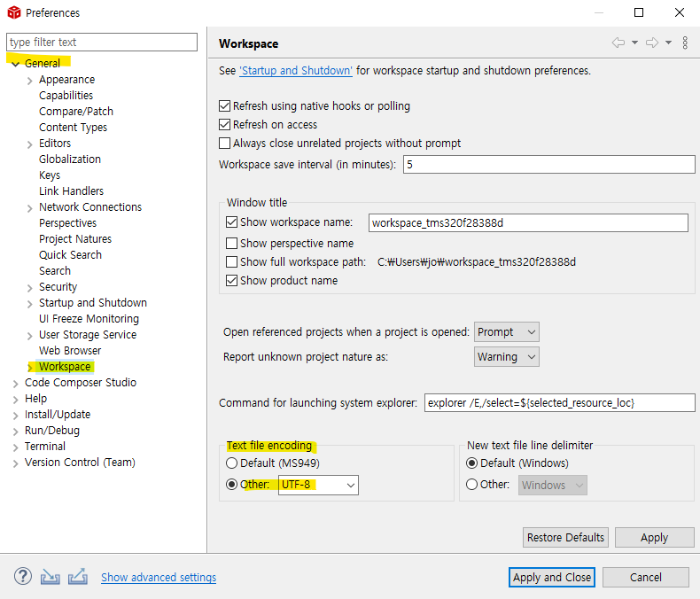This screenshot has width=700, height=599.
Task: Click the export preferences icon
Action: pos(78,577)
